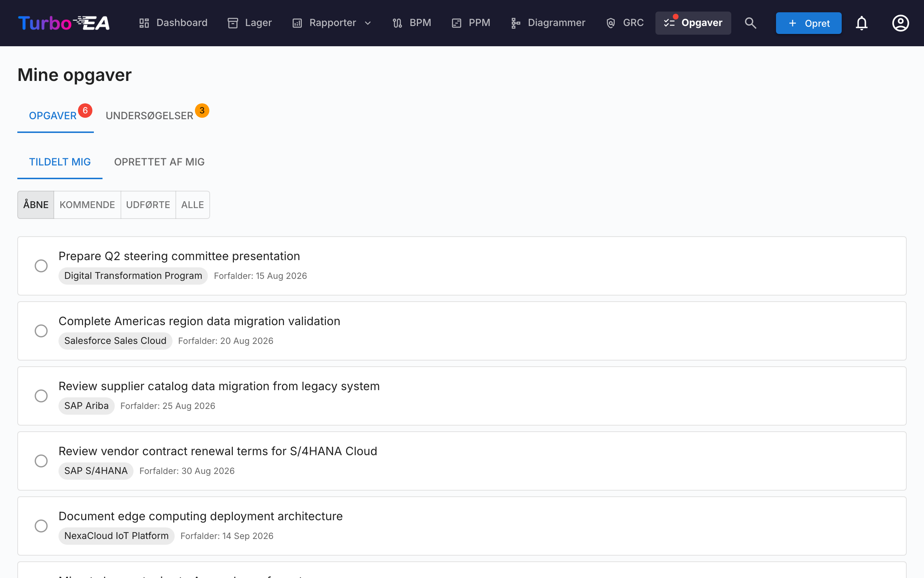Click the Diagrammer tree icon
924x578 pixels.
point(515,23)
